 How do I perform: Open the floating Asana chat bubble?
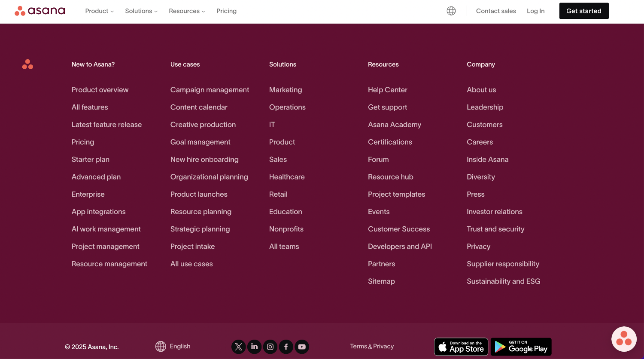click(624, 339)
